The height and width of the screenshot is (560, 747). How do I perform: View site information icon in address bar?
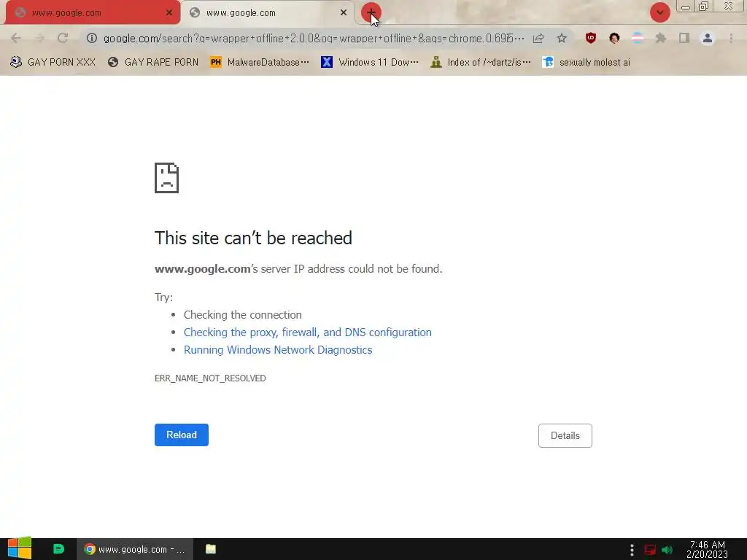92,38
